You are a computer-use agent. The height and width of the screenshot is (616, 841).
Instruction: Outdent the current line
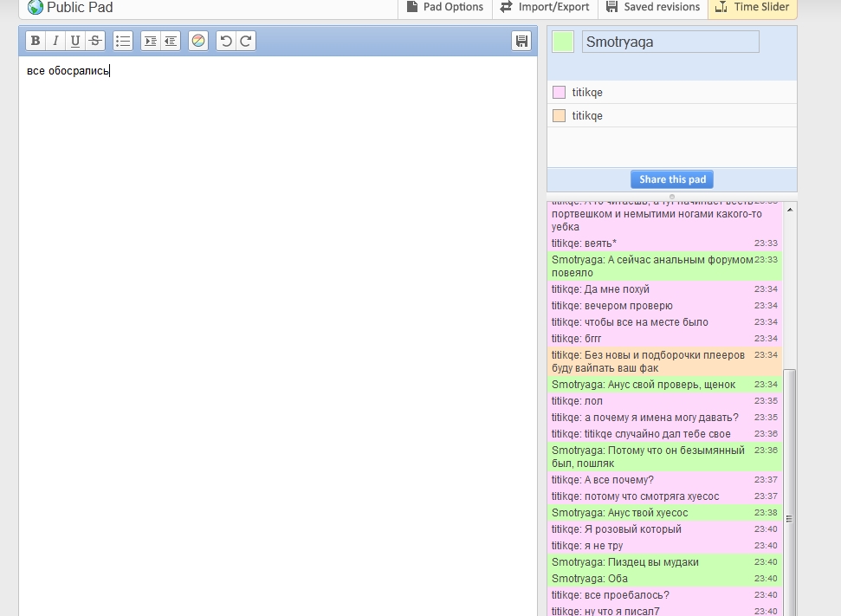pos(171,41)
